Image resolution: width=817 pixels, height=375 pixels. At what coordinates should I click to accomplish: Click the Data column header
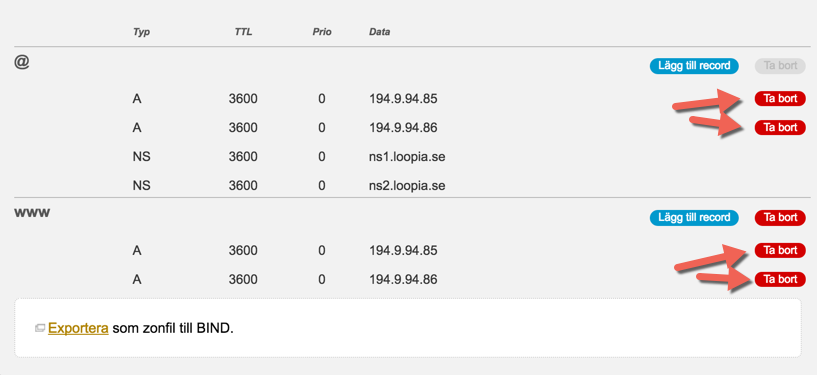pyautogui.click(x=380, y=32)
